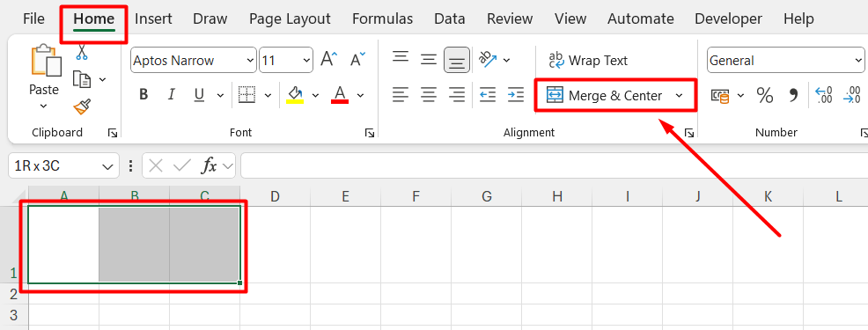Click the Copy icon
The width and height of the screenshot is (868, 330).
[x=82, y=80]
